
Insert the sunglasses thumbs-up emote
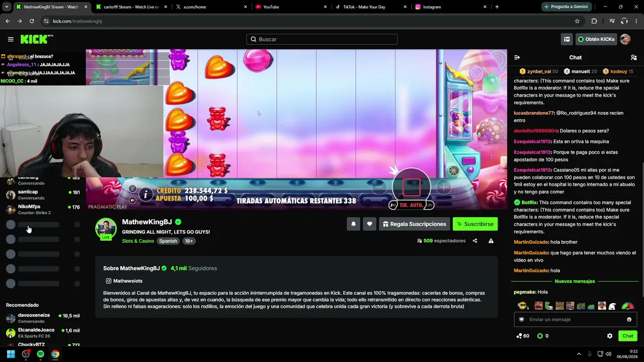523,306
